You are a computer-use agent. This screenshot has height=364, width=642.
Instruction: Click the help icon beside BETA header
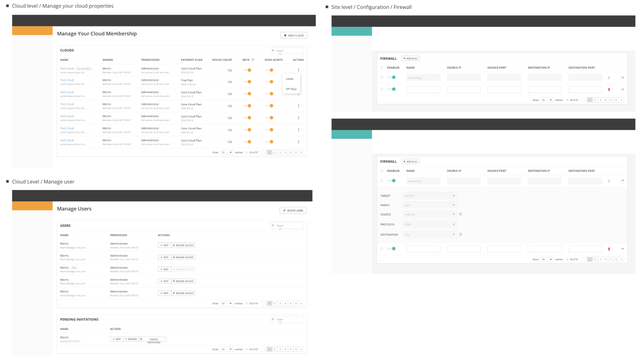pos(253,60)
